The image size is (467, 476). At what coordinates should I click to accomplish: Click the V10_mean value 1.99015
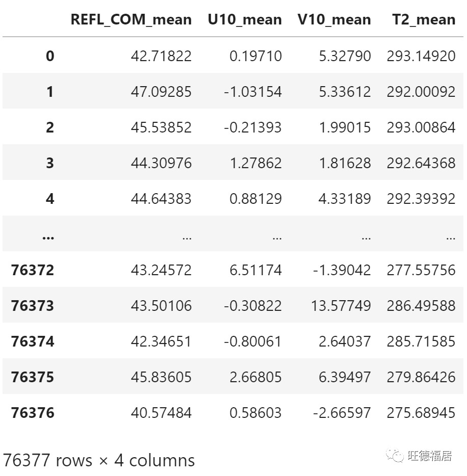(x=346, y=127)
